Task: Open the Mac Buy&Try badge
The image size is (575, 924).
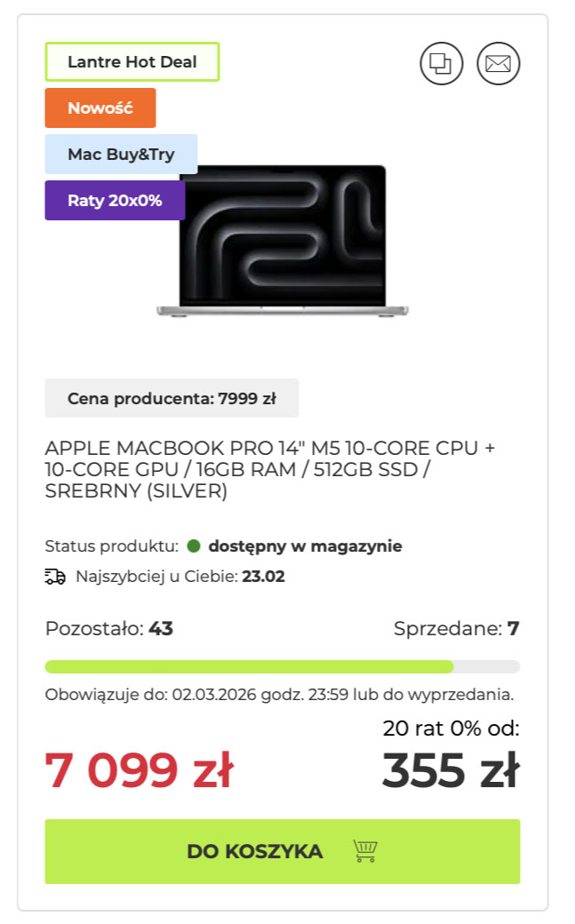Action: [x=121, y=155]
